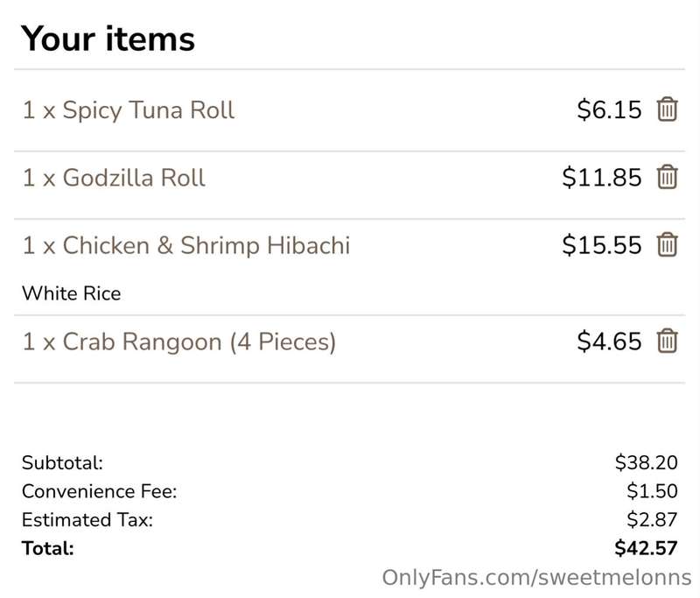
Task: Select the $11.85 Godzilla Roll price
Action: (601, 178)
